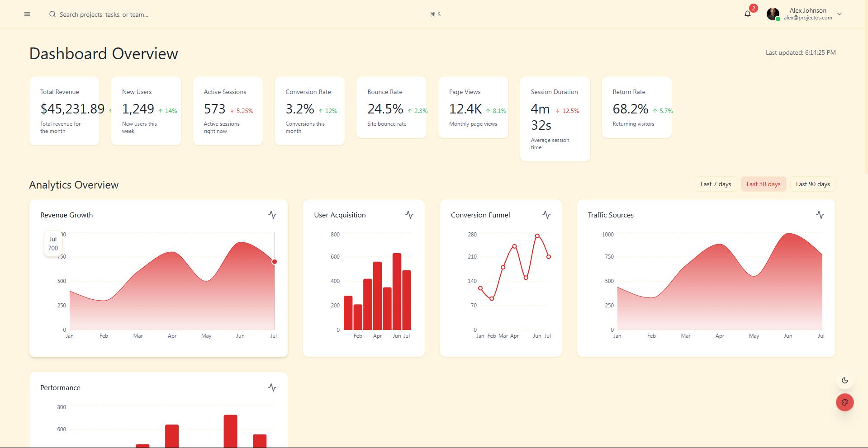Click the search magnifier icon

coord(52,14)
